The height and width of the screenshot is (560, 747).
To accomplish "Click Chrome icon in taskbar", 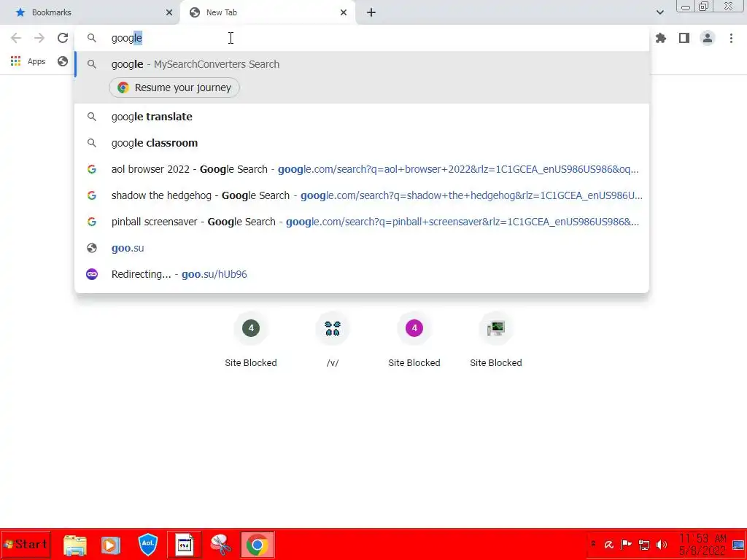I will click(258, 544).
